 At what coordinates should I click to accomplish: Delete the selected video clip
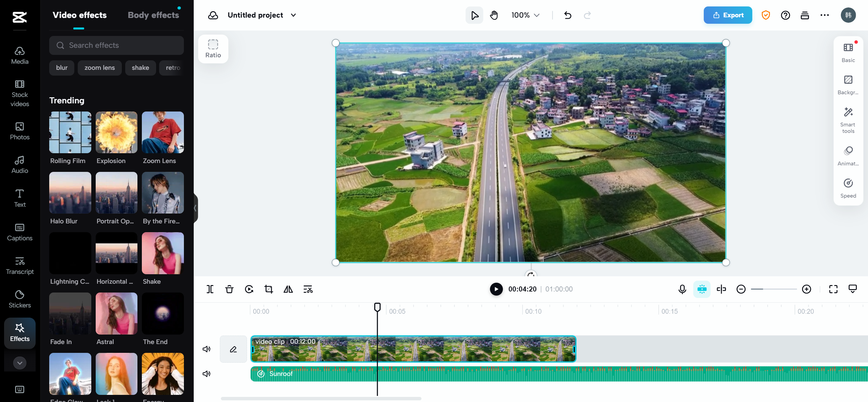(229, 289)
